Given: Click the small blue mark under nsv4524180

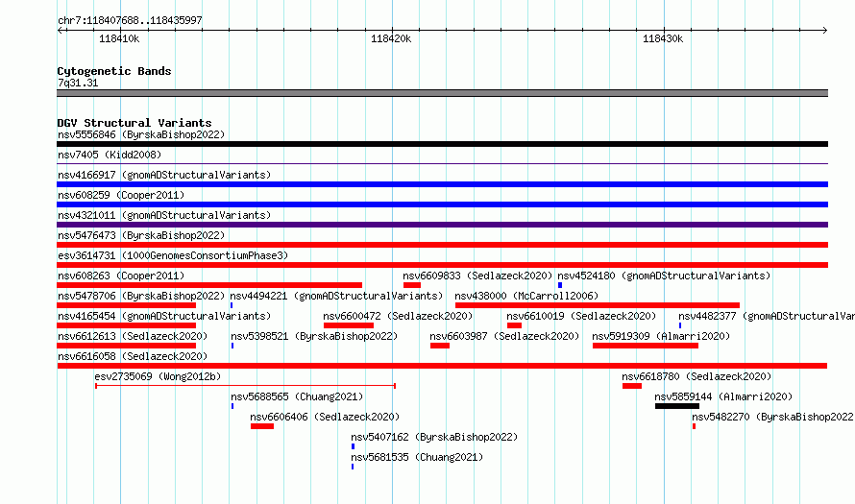Looking at the screenshot, I should pos(560,285).
